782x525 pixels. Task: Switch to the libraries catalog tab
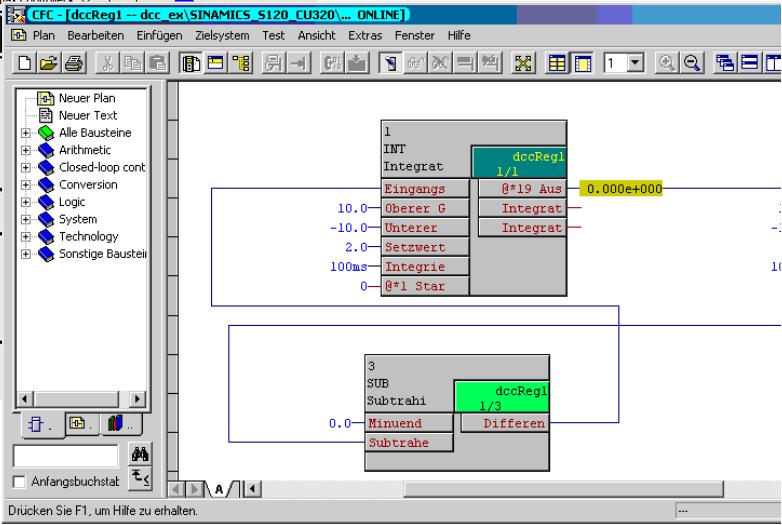(x=120, y=424)
